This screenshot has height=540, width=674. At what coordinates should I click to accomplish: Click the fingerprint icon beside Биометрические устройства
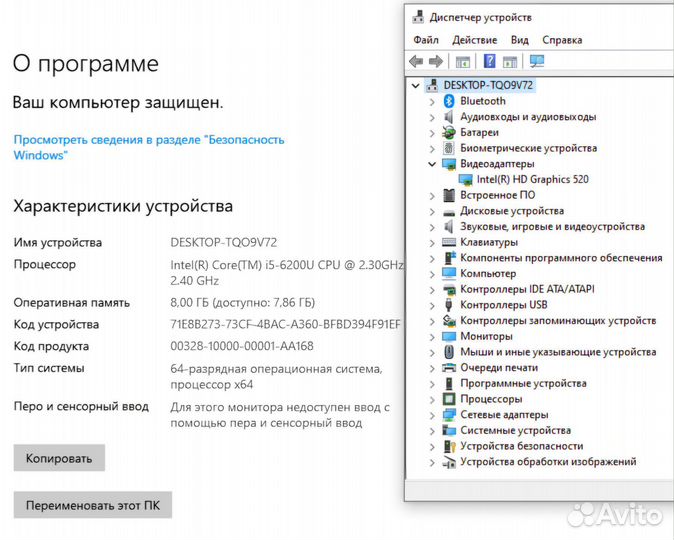click(x=449, y=148)
